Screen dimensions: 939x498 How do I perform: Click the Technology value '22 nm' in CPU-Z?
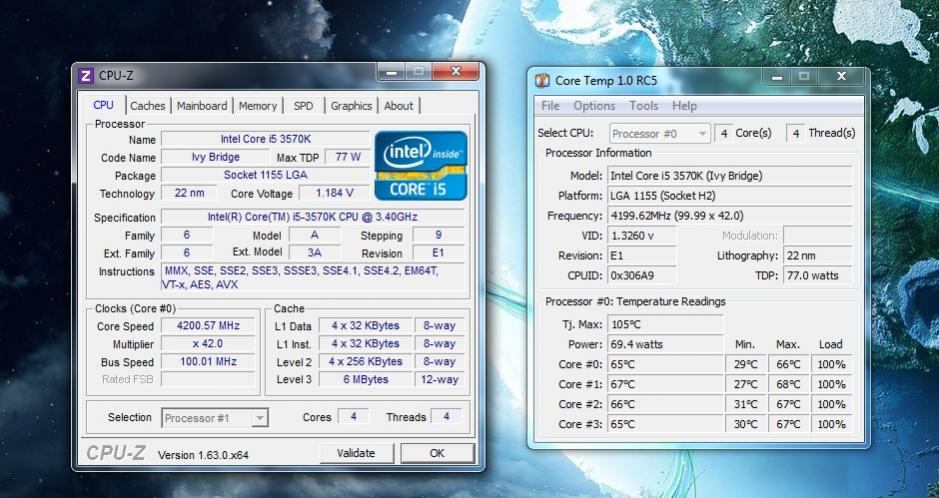point(189,193)
